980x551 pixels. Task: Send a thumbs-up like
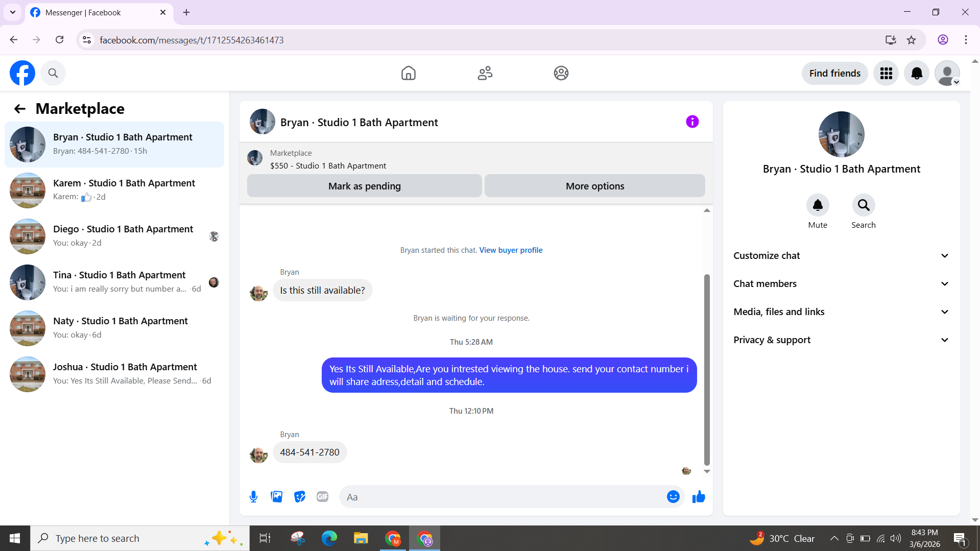(x=699, y=497)
